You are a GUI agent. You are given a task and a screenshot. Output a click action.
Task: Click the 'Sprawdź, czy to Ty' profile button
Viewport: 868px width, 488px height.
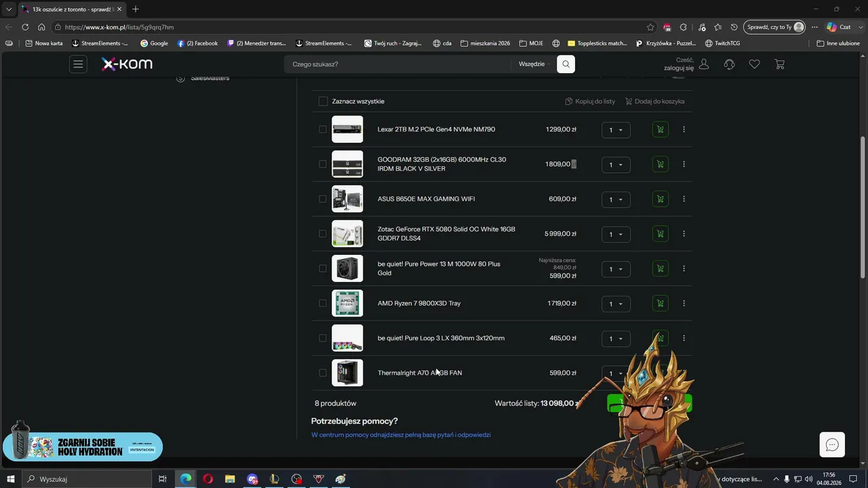[774, 27]
